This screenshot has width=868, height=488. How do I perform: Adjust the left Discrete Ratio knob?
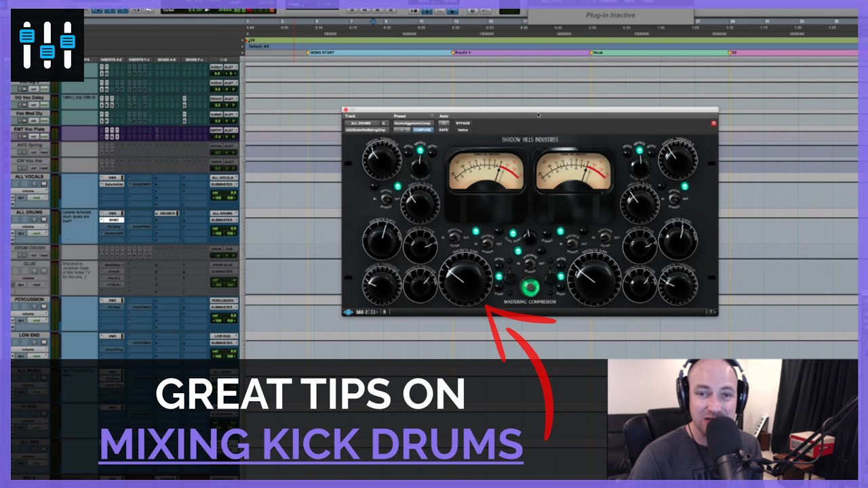click(382, 242)
